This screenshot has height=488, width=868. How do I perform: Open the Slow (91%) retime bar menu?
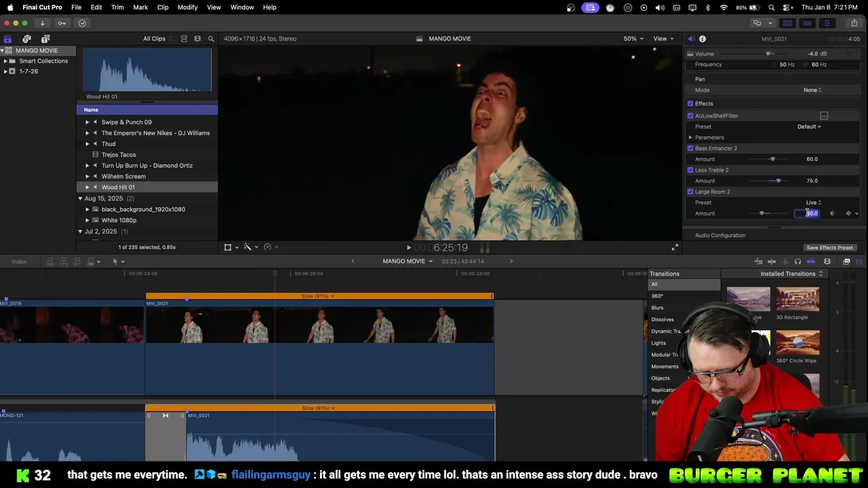318,296
